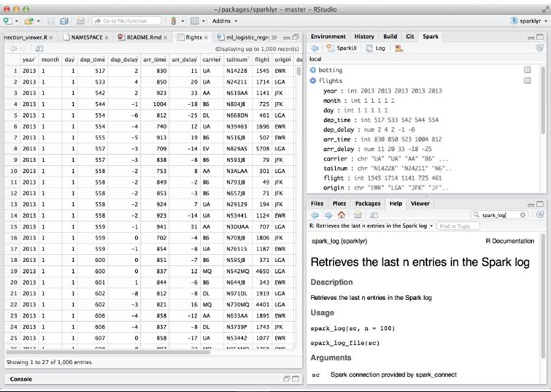Screen dimensions: 551x392
Task: Switch to the Git tab
Action: (409, 36)
